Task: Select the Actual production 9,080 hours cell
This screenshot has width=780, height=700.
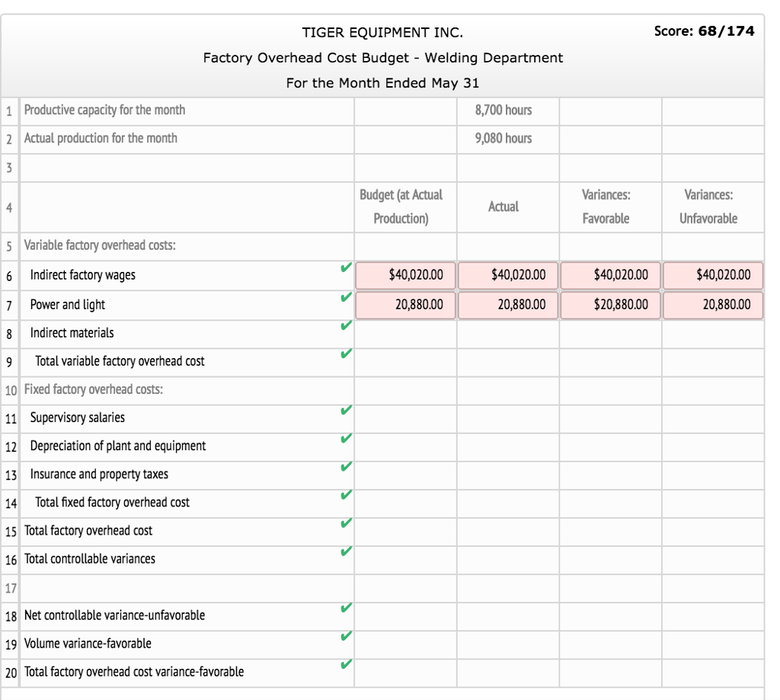Action: pyautogui.click(x=508, y=139)
